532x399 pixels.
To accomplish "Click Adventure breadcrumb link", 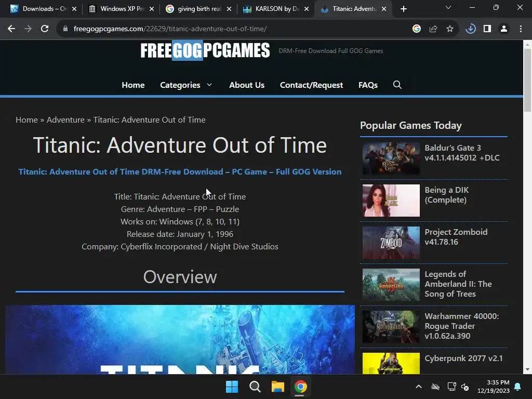I will coord(65,120).
